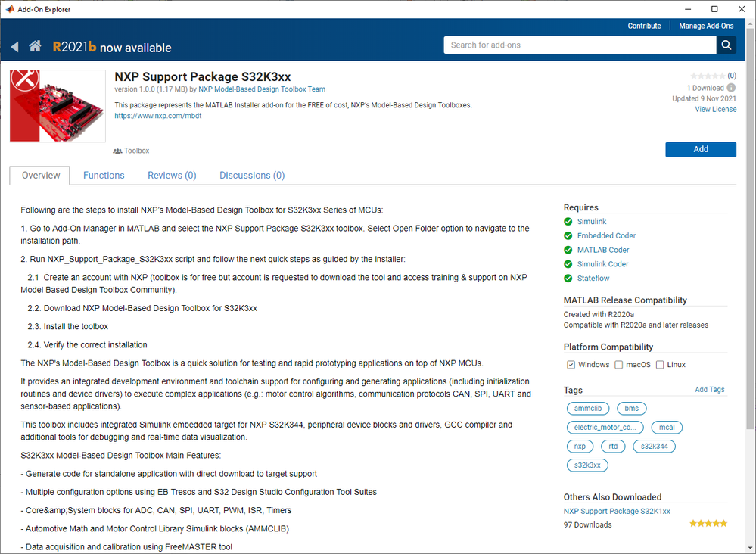This screenshot has width=756, height=554.
Task: Select the ammclib tag
Action: point(588,409)
